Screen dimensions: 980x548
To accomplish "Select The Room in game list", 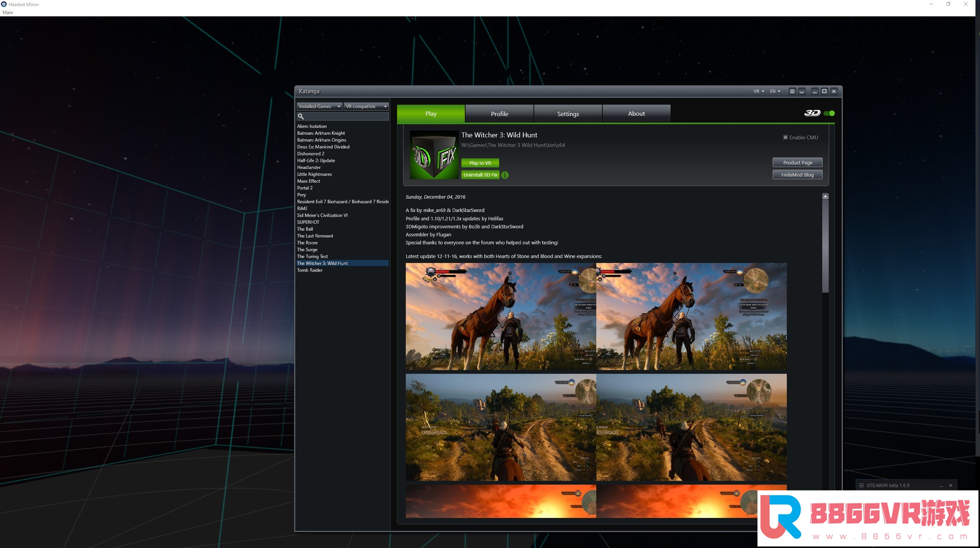I will coord(342,243).
